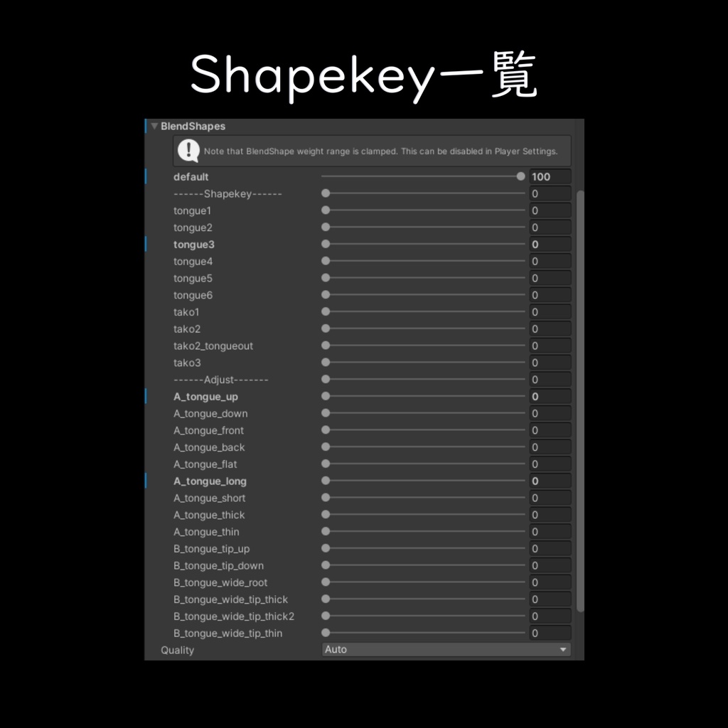Select the BlendShapes header label
The width and height of the screenshot is (728, 728).
(193, 127)
